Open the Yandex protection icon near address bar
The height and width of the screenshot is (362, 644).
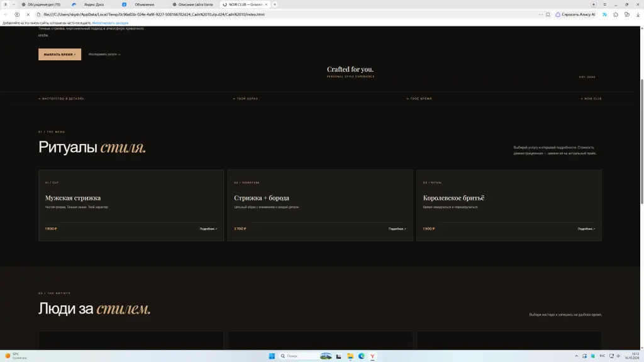pyautogui.click(x=17, y=14)
